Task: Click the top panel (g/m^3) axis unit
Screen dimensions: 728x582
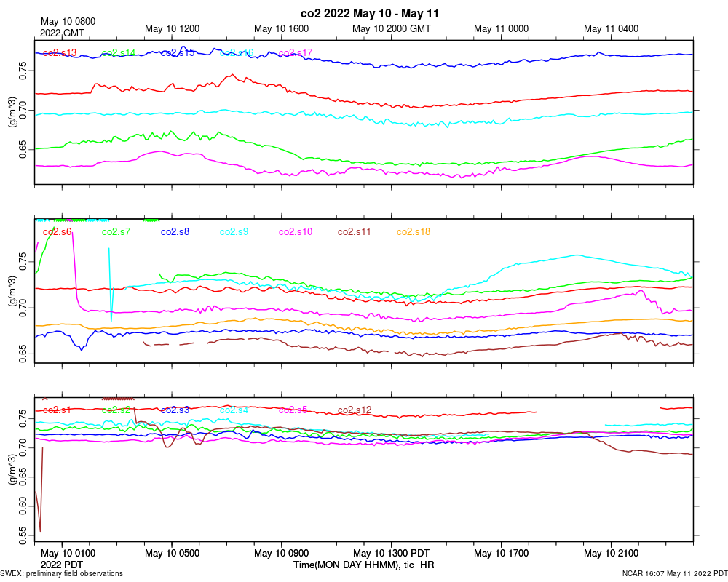Action: [x=12, y=112]
